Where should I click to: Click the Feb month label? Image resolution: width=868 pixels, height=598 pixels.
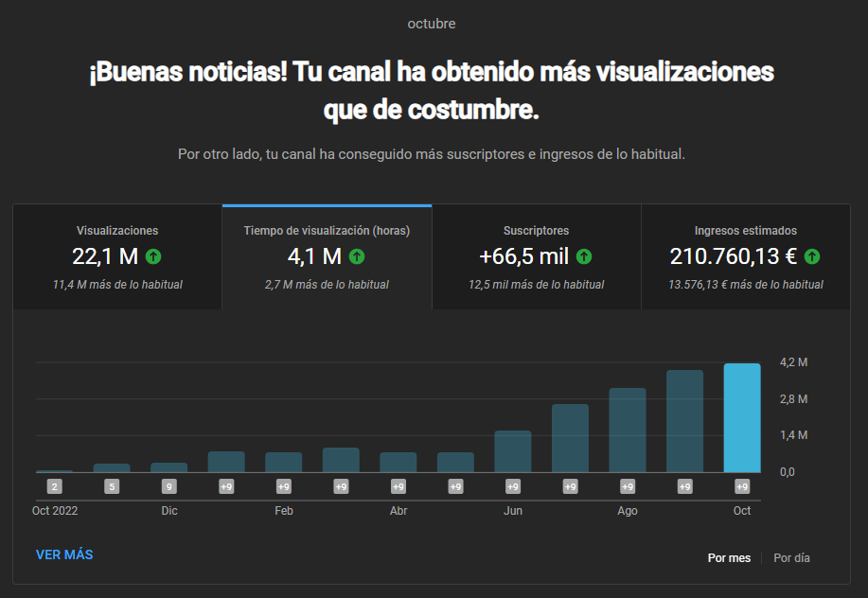point(283,511)
